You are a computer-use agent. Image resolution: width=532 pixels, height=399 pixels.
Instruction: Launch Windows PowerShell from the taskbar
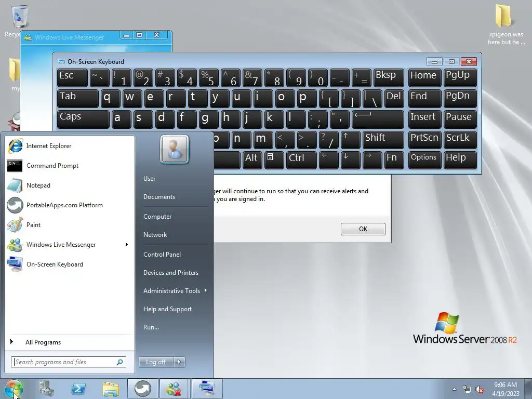pos(78,389)
